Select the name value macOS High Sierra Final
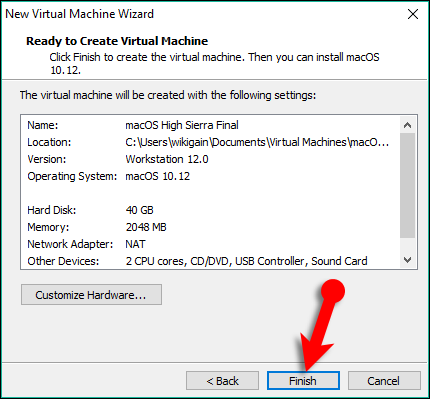This screenshot has width=430, height=399. click(x=182, y=125)
